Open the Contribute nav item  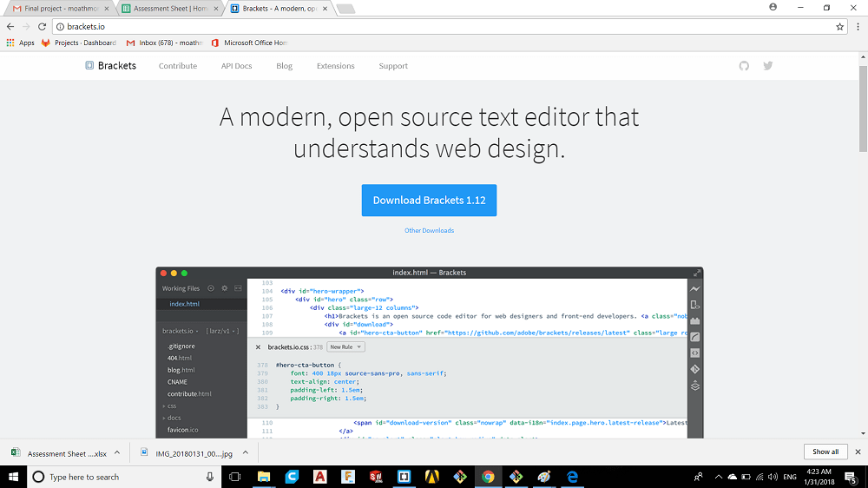tap(178, 66)
